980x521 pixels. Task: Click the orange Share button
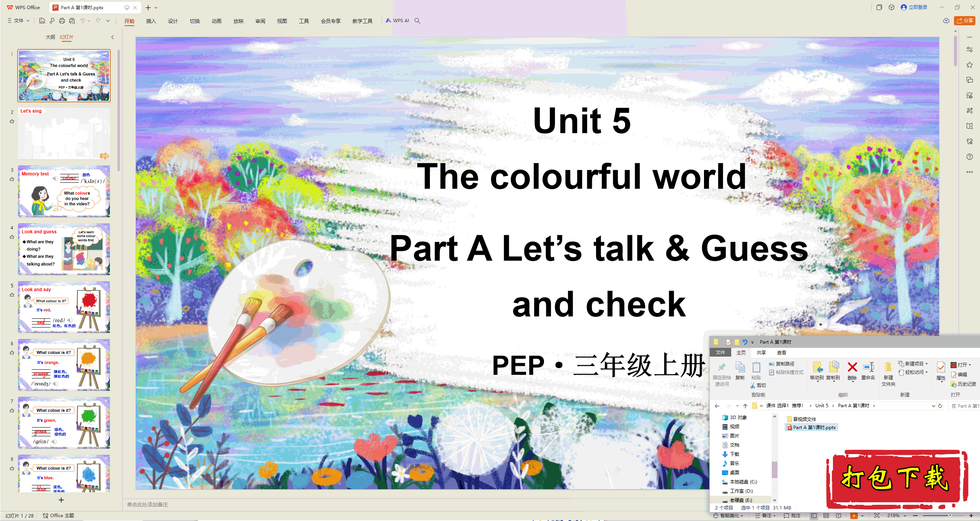tap(965, 21)
